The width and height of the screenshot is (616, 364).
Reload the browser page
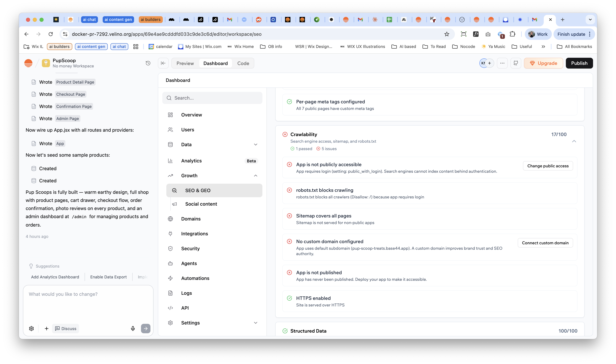[x=50, y=34]
